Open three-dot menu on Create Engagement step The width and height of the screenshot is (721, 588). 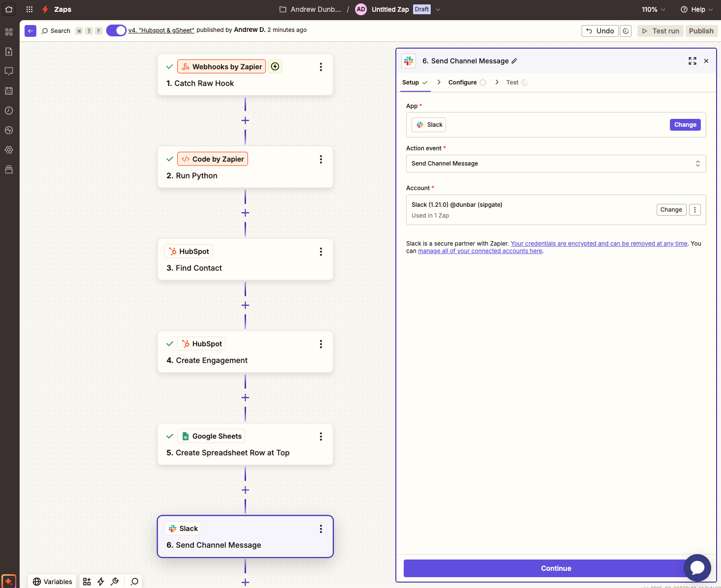click(321, 344)
